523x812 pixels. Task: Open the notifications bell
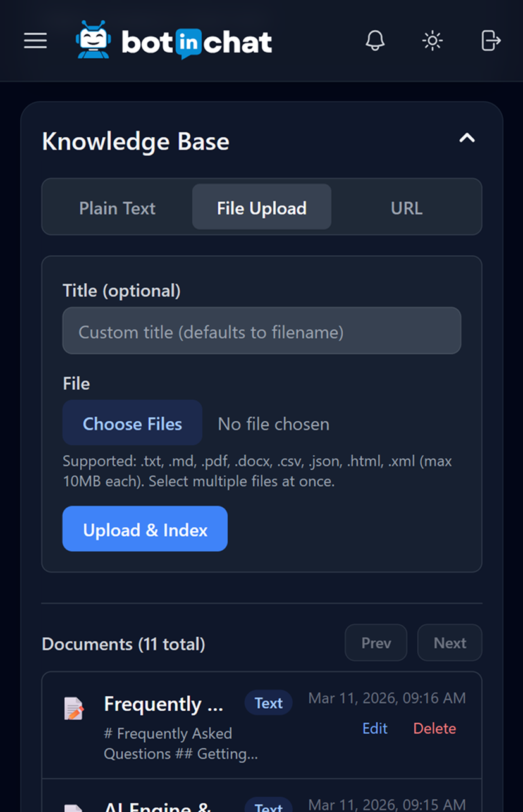pyautogui.click(x=375, y=41)
